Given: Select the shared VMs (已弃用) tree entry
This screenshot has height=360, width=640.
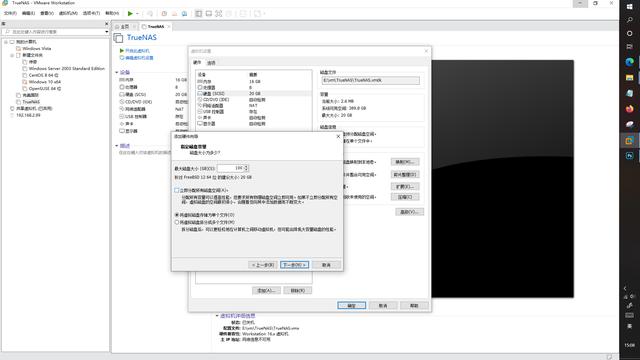Looking at the screenshot, I should pos(34,109).
